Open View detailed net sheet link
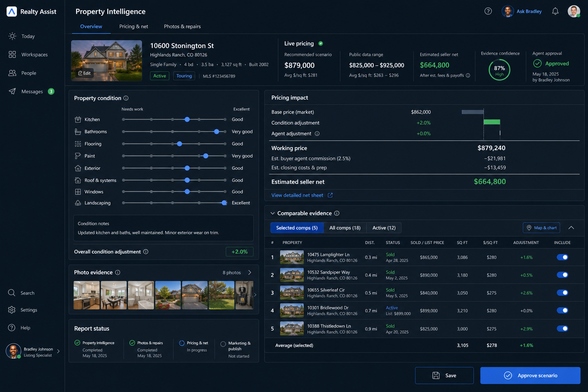The image size is (588, 392). 297,195
